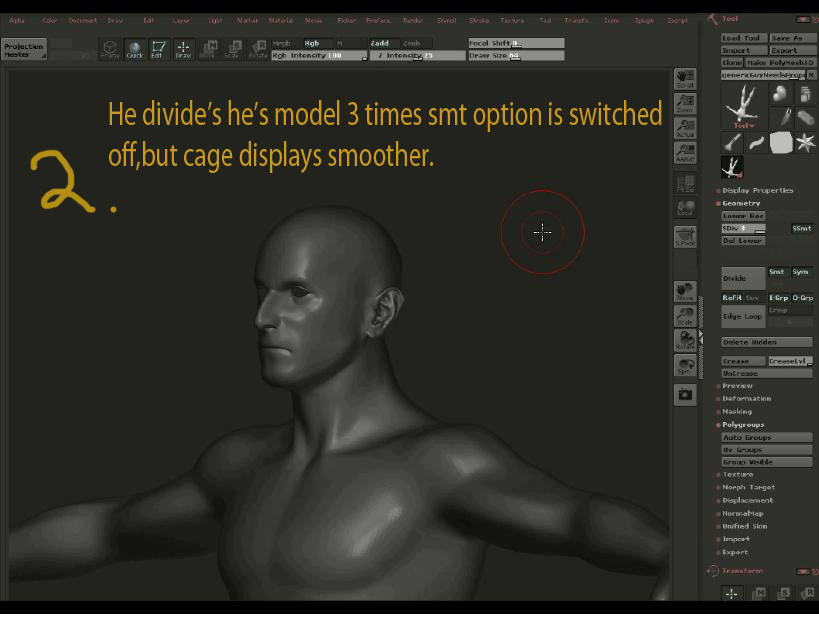Open the Stroke menu
This screenshot has height=626, width=819.
click(x=479, y=20)
